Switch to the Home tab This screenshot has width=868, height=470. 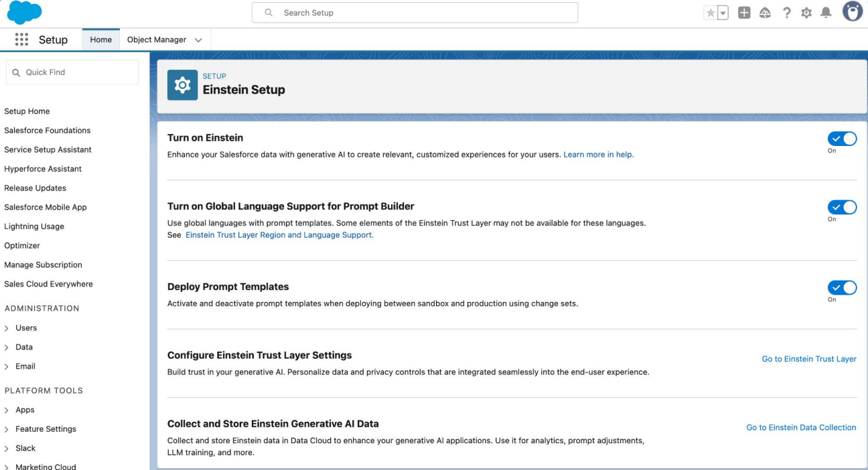[101, 40]
